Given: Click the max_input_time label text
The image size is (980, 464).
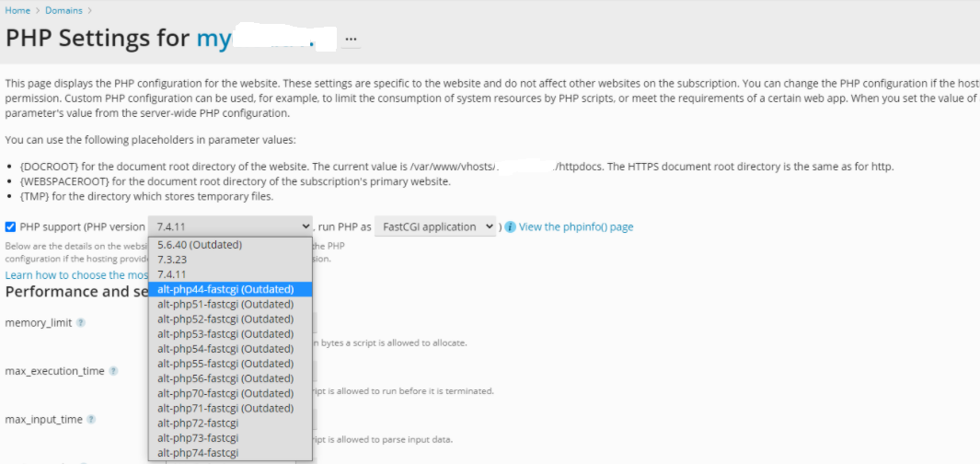Looking at the screenshot, I should point(44,420).
